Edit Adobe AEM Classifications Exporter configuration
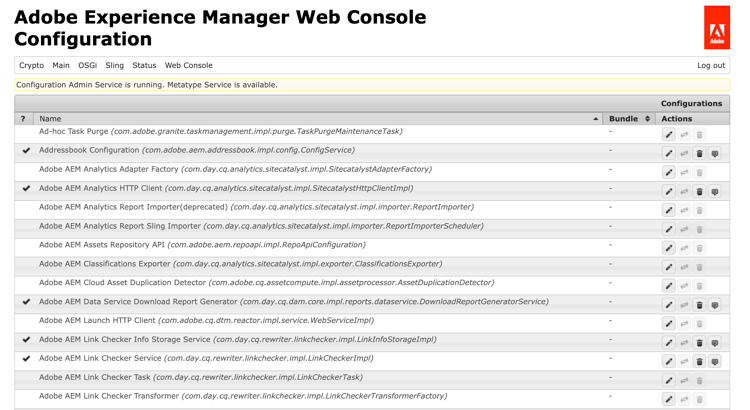The width and height of the screenshot is (750, 410). coord(669,267)
